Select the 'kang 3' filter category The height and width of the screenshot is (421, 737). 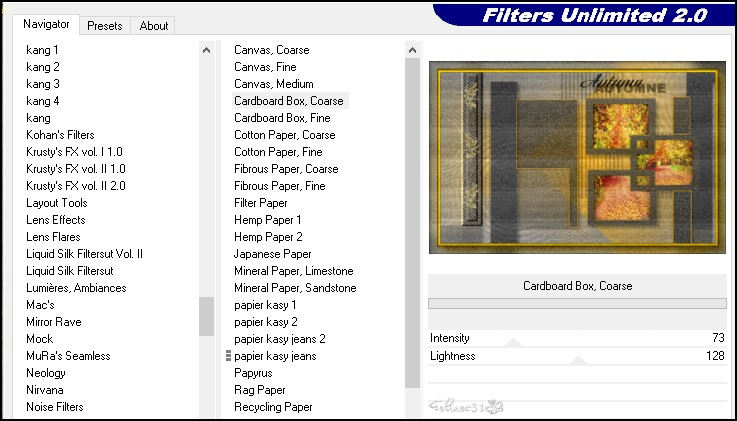[x=43, y=84]
